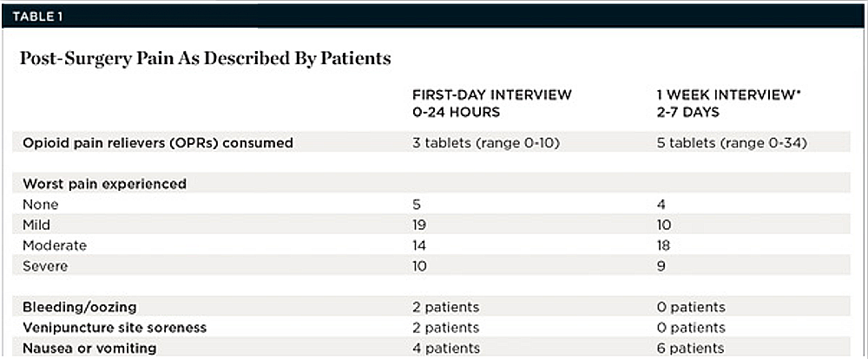Click the Mild first-day value 19

[420, 225]
